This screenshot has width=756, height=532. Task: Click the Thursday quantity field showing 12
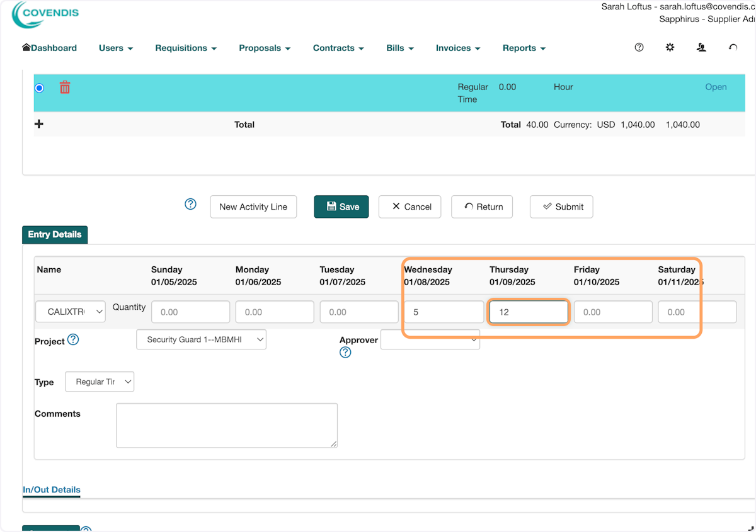tap(528, 312)
